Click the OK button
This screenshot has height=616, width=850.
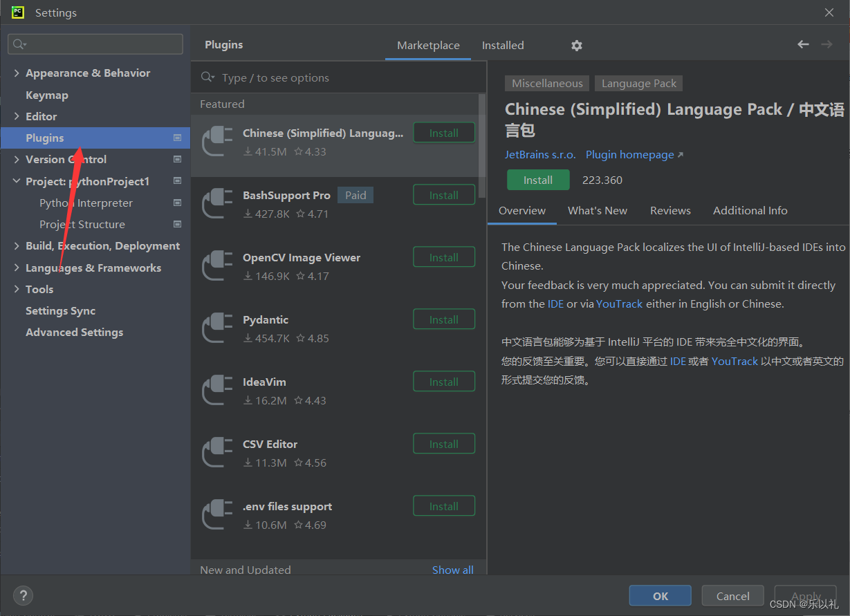pos(660,596)
